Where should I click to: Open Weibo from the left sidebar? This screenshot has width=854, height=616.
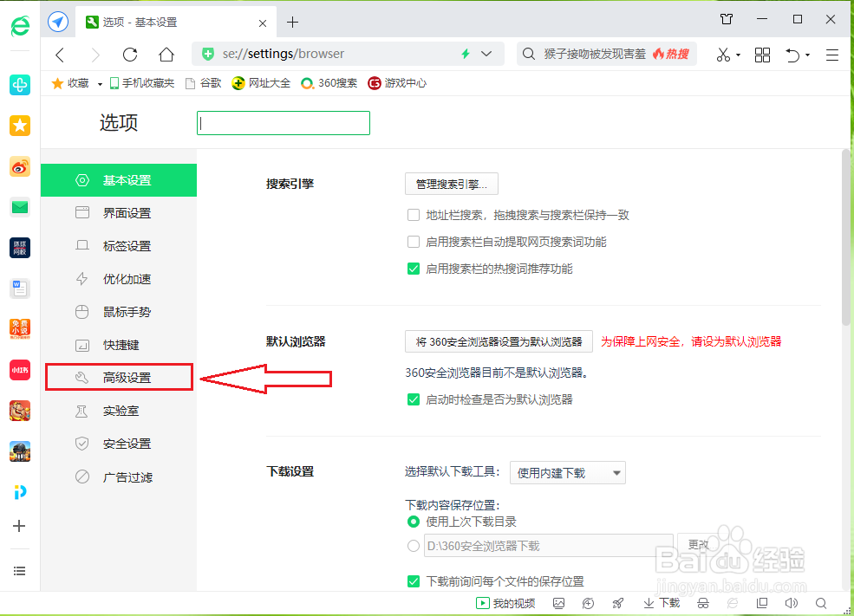point(19,166)
